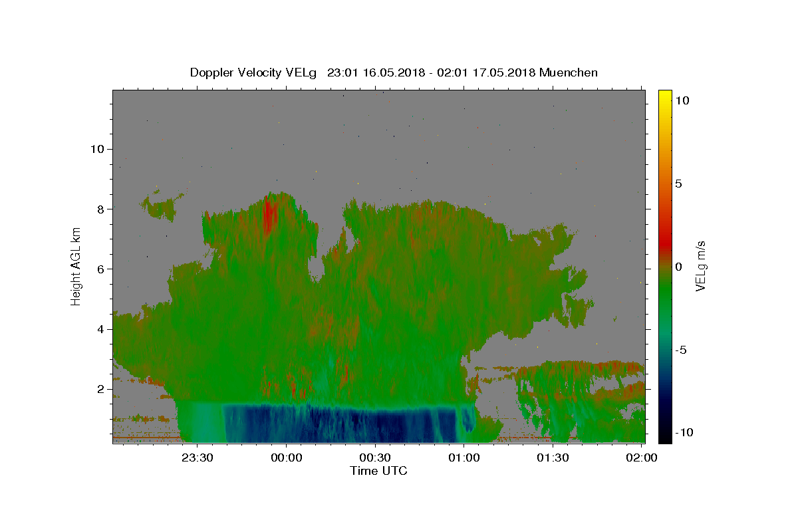Click the colorbar tick label -5
This screenshot has width=798, height=532.
pos(681,350)
